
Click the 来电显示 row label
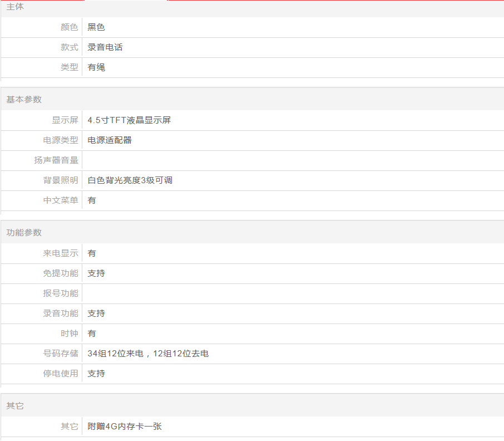tap(61, 253)
